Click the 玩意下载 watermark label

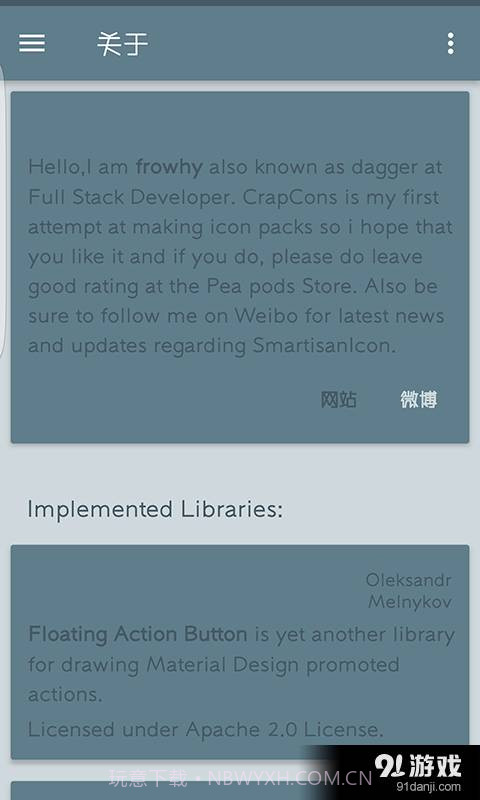(x=148, y=779)
